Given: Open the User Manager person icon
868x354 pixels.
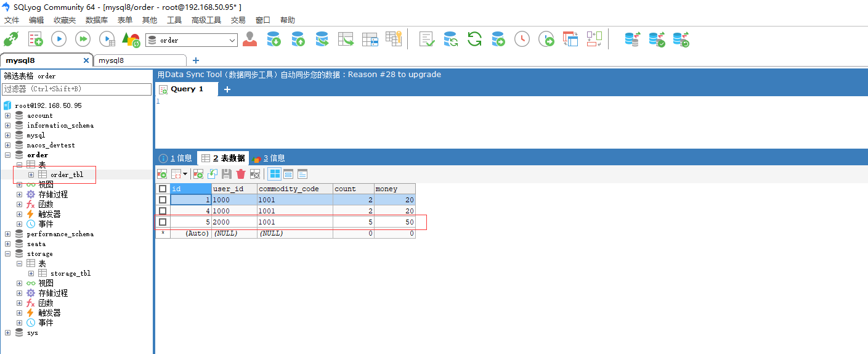Looking at the screenshot, I should [x=249, y=39].
